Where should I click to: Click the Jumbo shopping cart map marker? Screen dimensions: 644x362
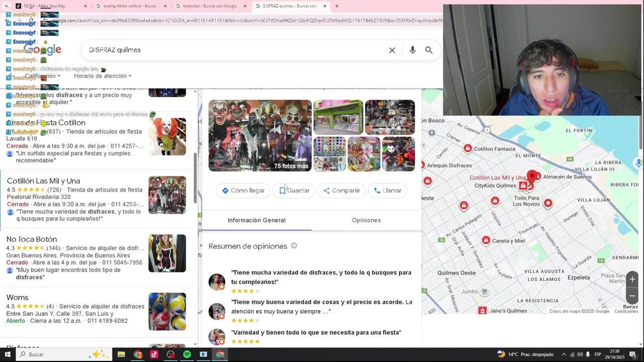click(485, 292)
